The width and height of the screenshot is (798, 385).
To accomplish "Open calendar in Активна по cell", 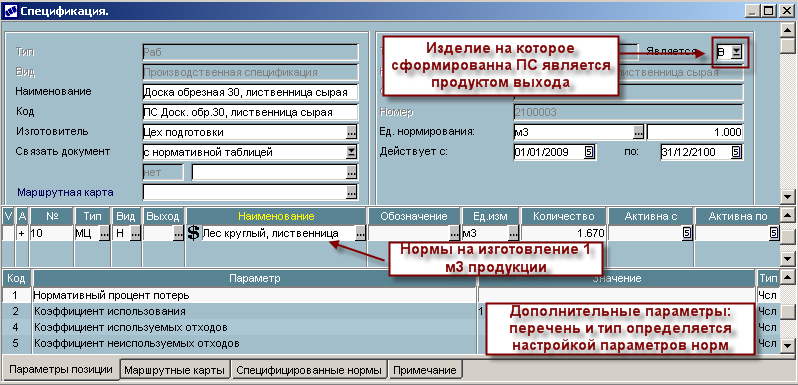I will (774, 234).
